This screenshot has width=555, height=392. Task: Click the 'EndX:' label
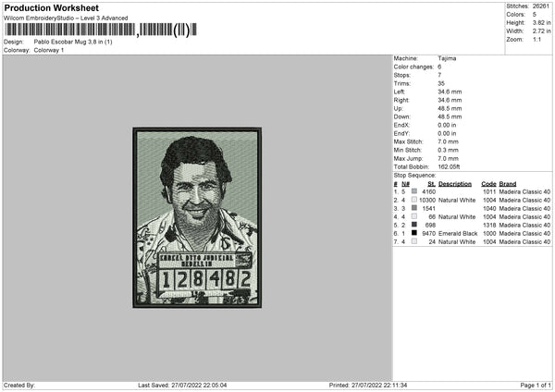click(x=401, y=125)
